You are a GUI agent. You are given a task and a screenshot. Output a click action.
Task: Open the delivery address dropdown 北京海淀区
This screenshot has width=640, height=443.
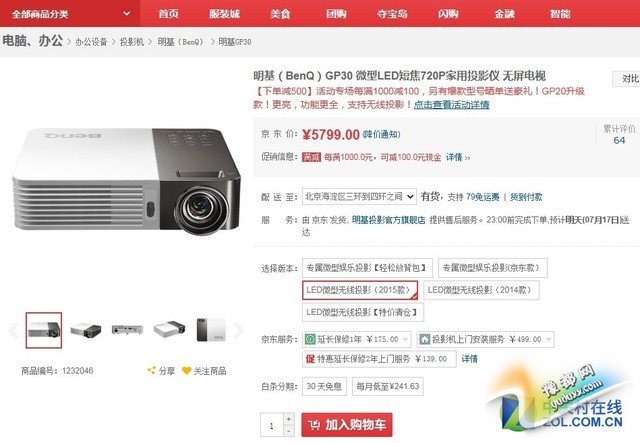click(x=359, y=196)
